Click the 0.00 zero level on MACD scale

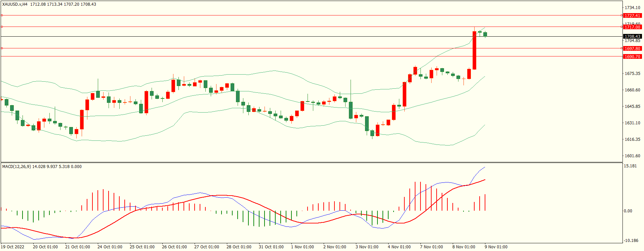coord(628,211)
